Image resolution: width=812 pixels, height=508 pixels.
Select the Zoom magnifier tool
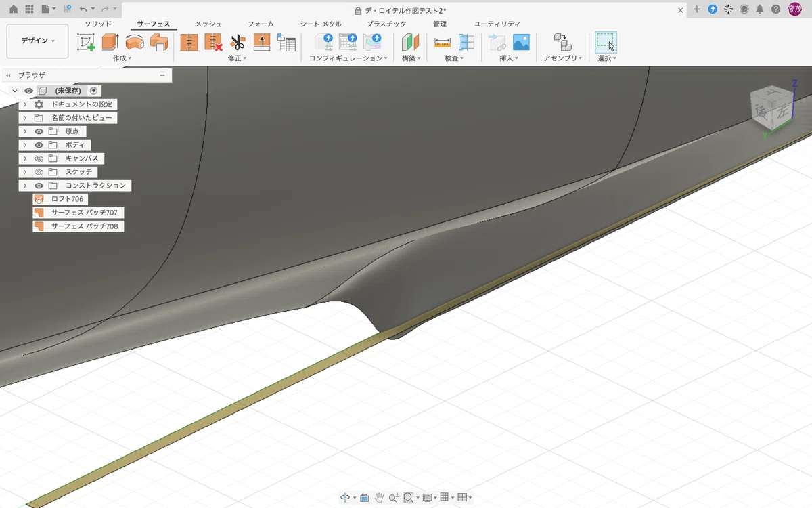(393, 497)
